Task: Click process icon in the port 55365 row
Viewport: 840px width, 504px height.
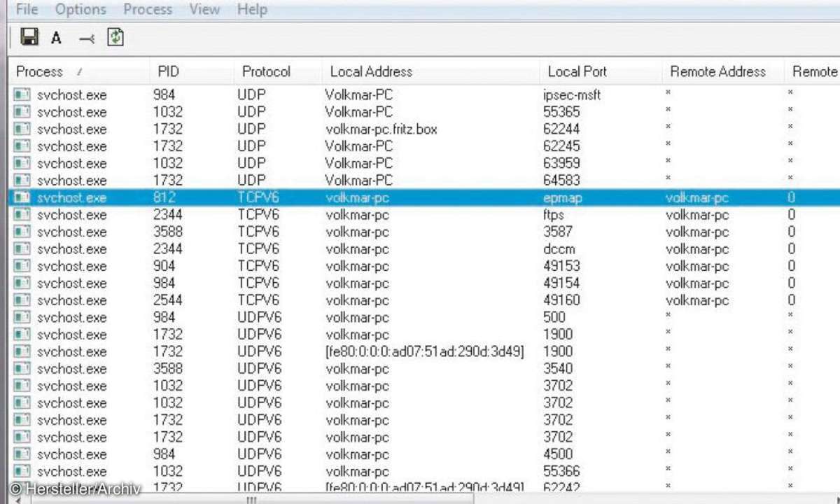Action: pyautogui.click(x=22, y=111)
